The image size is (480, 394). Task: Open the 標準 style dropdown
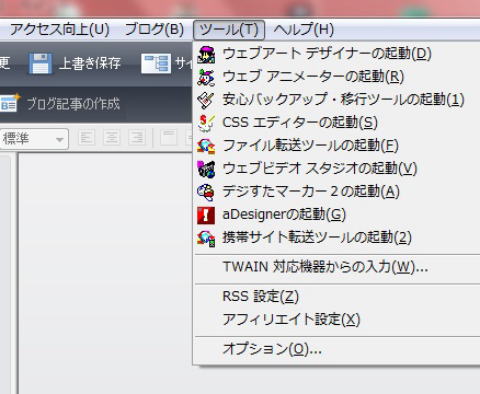click(x=33, y=139)
